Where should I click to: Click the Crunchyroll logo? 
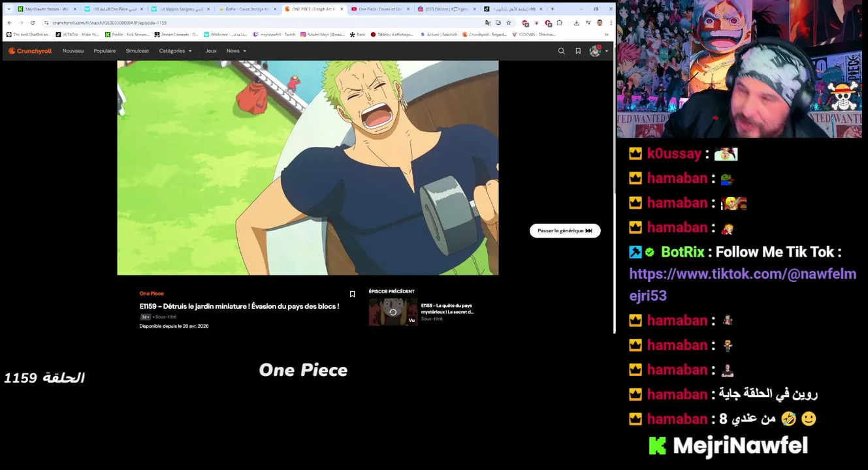point(30,51)
